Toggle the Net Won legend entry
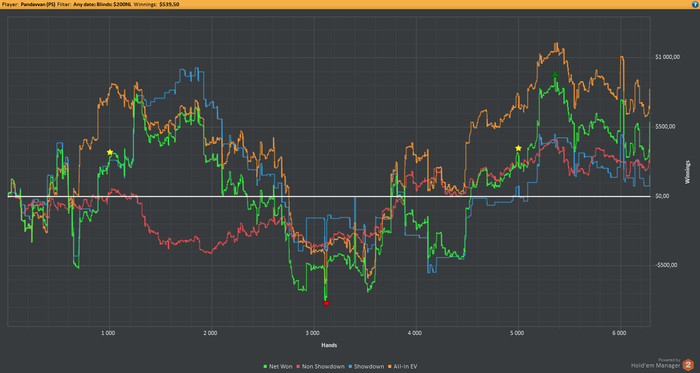This screenshot has width=700, height=373. pyautogui.click(x=278, y=367)
